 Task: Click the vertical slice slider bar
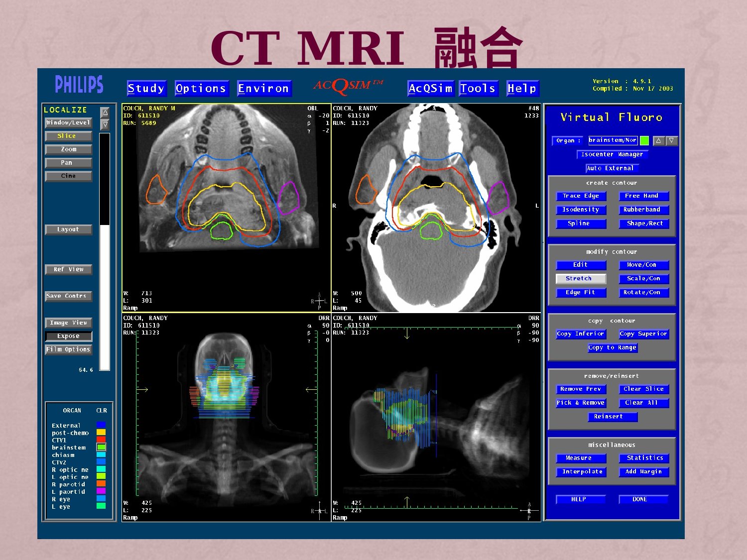(x=105, y=251)
